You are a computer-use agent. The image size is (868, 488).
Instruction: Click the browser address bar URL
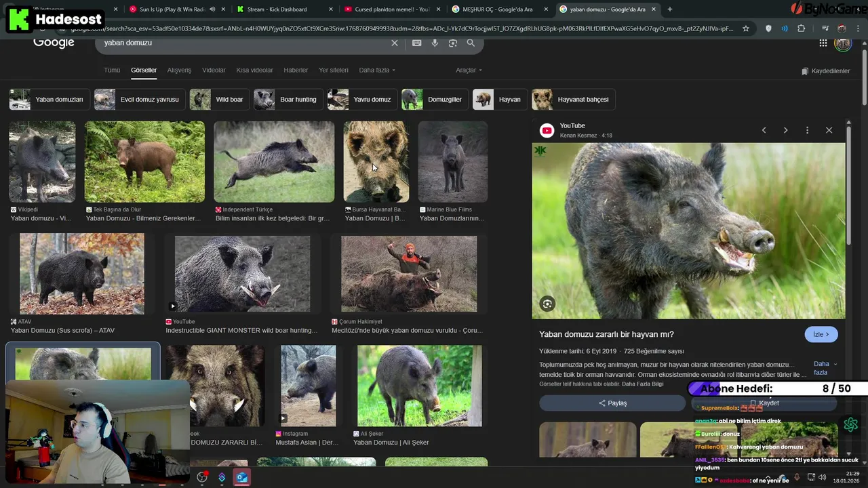[400, 28]
